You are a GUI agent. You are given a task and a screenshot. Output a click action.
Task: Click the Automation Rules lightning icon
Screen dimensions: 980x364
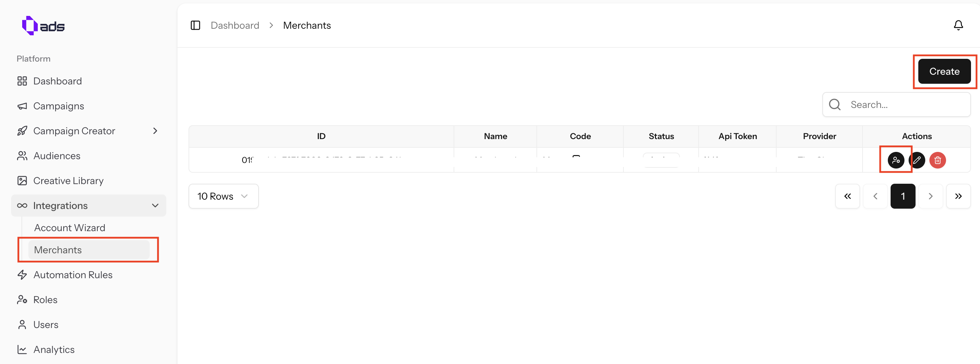(x=22, y=275)
